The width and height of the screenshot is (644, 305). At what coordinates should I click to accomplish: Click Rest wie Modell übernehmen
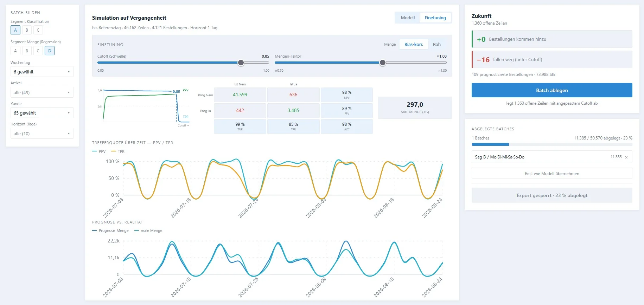552,174
